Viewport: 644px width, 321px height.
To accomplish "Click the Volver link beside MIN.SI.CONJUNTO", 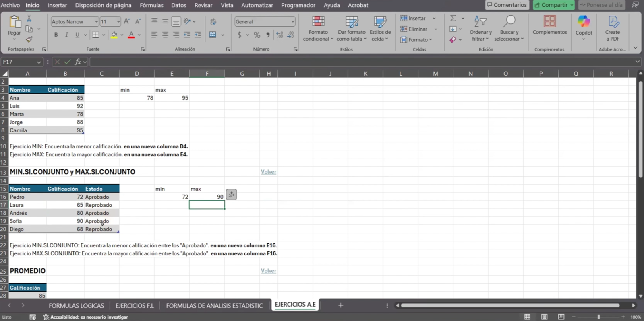I will [x=268, y=172].
